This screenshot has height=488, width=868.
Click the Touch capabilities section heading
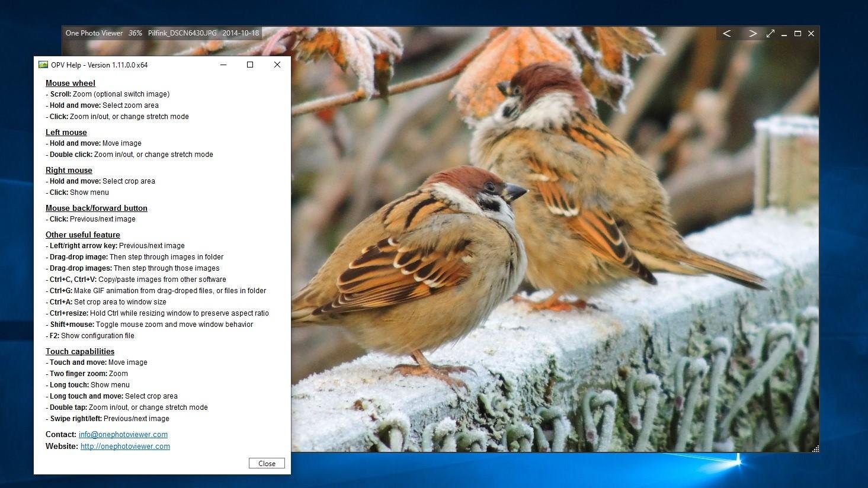click(x=80, y=351)
